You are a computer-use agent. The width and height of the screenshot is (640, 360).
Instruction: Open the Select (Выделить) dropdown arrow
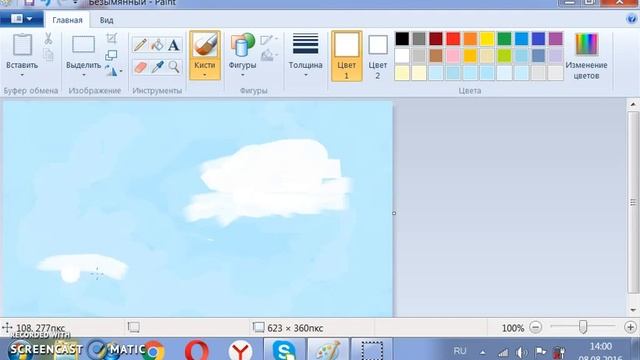[x=83, y=75]
